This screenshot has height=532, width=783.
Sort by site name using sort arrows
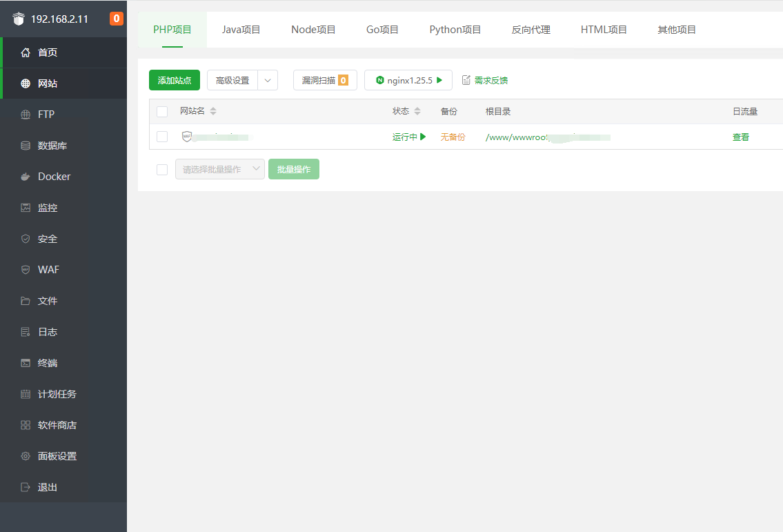[213, 112]
